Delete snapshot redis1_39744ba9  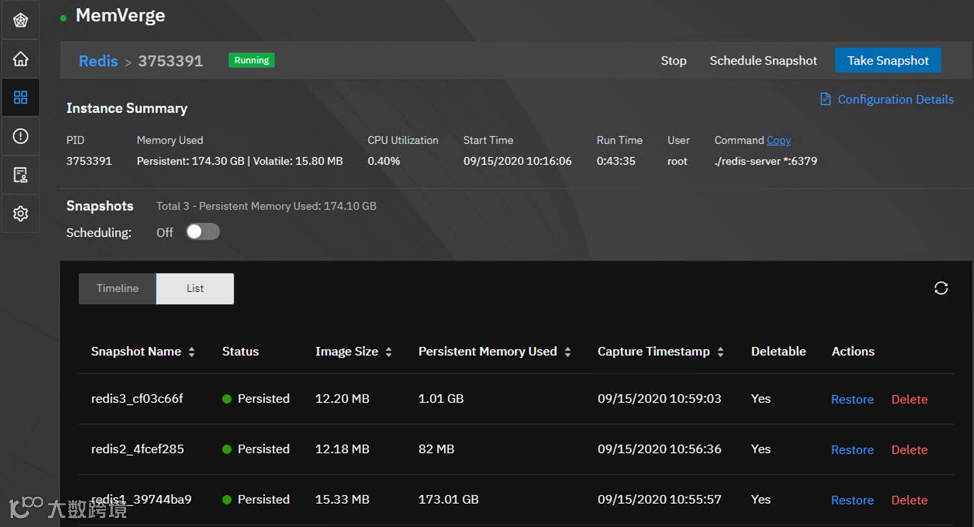click(909, 500)
